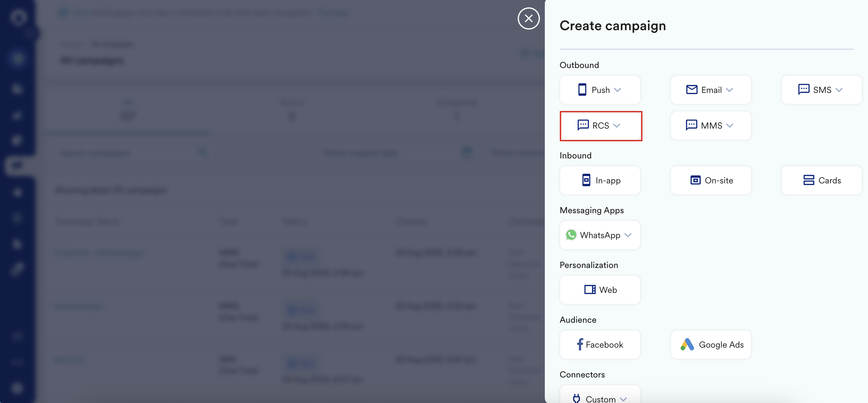Click the Push phone icon
This screenshot has width=868, height=403.
582,90
